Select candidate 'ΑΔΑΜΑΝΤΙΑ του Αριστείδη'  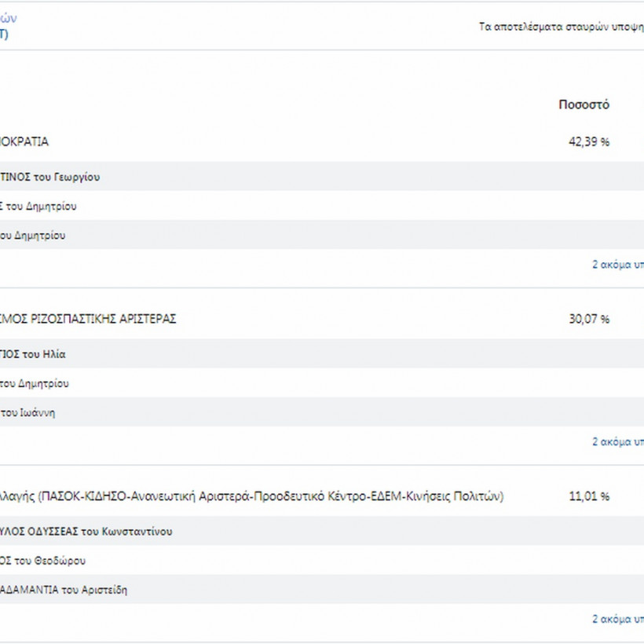tap(64, 590)
